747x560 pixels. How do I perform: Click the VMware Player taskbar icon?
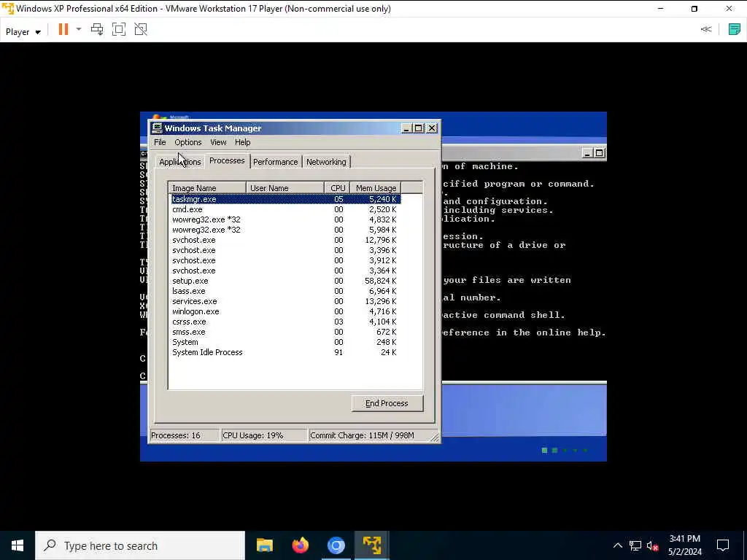(371, 545)
